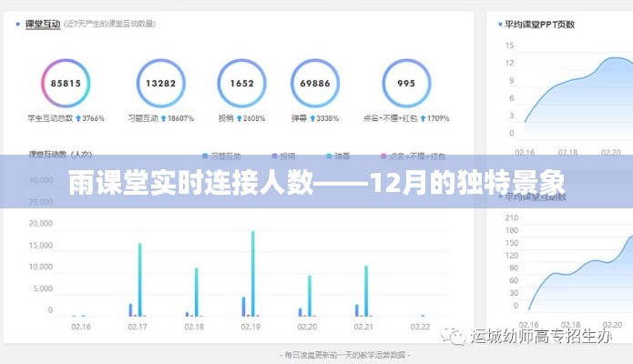This screenshot has width=633, height=364.
Task: Click the 投稿 label under 1652
Action: (226, 118)
